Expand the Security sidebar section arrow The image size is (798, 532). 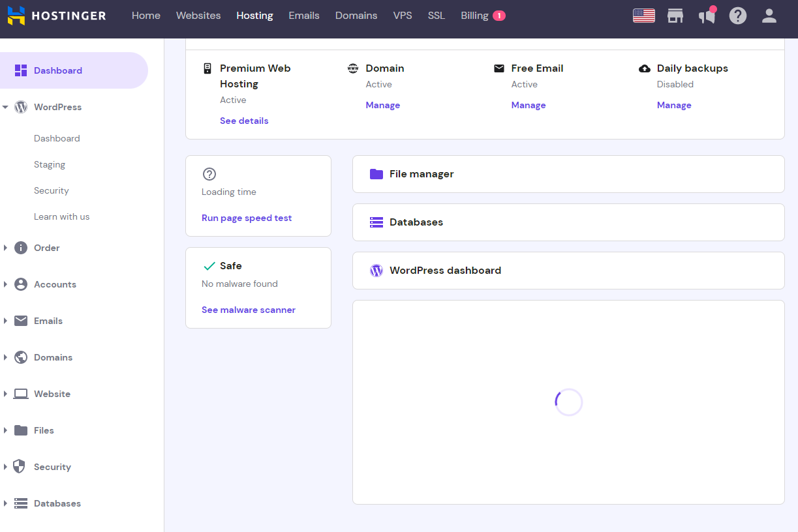(5, 467)
